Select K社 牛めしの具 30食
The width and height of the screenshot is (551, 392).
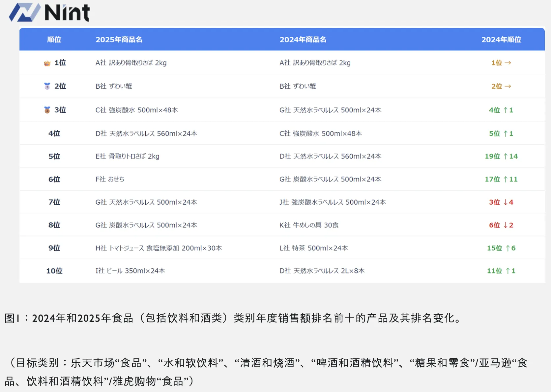point(309,225)
